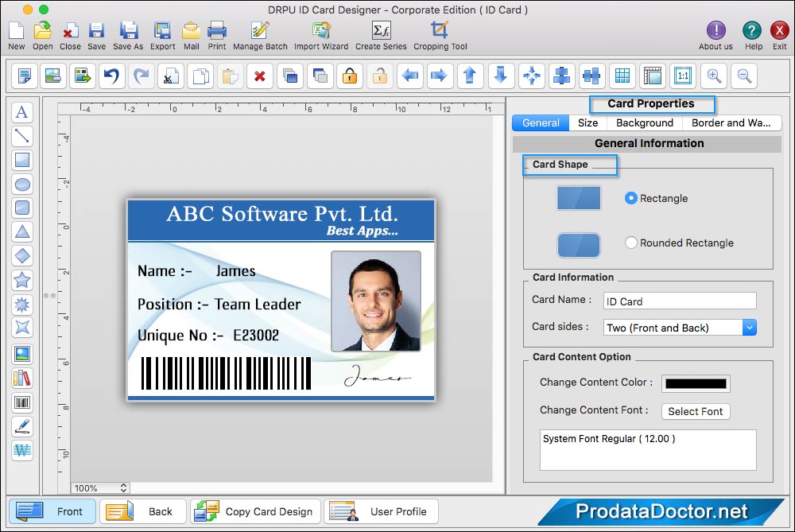The width and height of the screenshot is (795, 532).
Task: Lock the selected object
Action: coord(350,76)
